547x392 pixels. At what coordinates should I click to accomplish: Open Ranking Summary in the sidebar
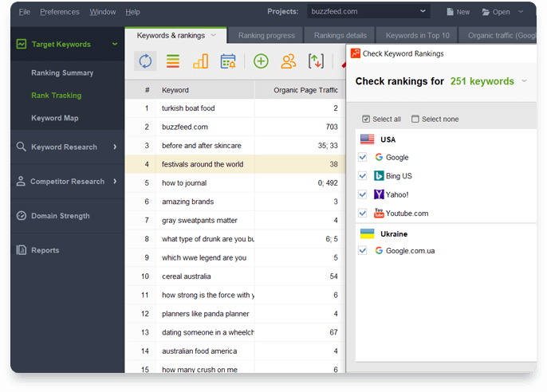[x=62, y=73]
